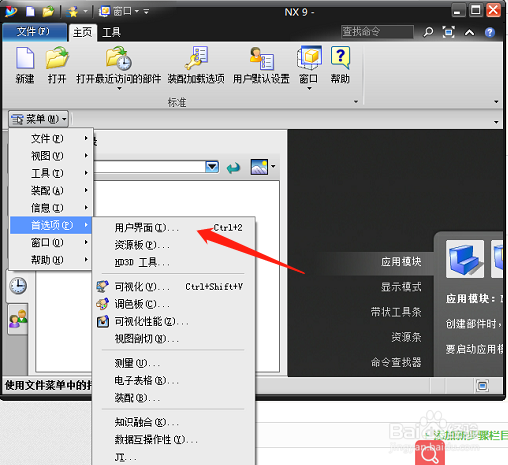Choose HD3D Tools (HD3D 工具) preference
The height and width of the screenshot is (465, 508).
tap(174, 262)
